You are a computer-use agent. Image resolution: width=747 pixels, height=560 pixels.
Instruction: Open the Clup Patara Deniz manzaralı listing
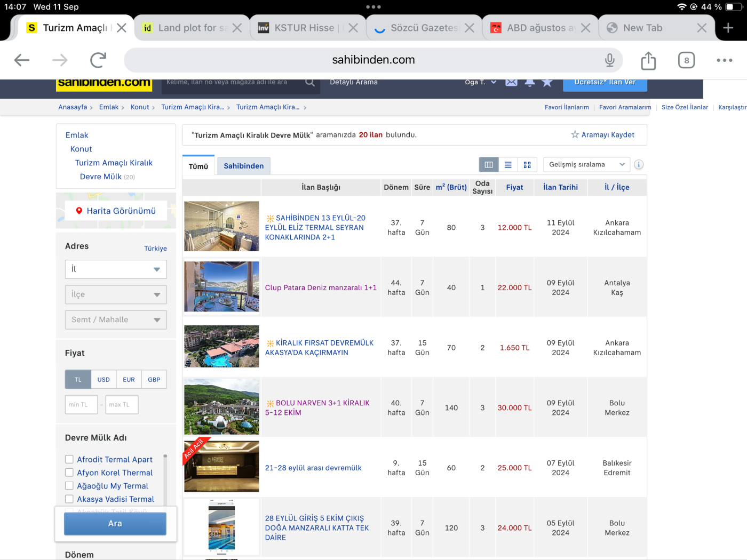(321, 287)
